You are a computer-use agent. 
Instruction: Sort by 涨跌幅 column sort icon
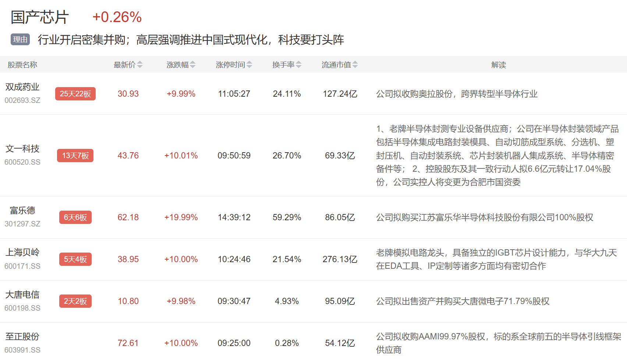coord(193,65)
